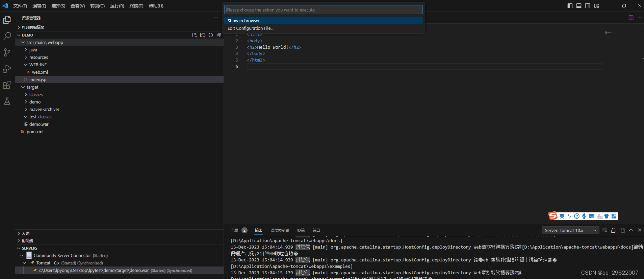Switch to the 调试控制台 Debug Console tab

[x=280, y=230]
